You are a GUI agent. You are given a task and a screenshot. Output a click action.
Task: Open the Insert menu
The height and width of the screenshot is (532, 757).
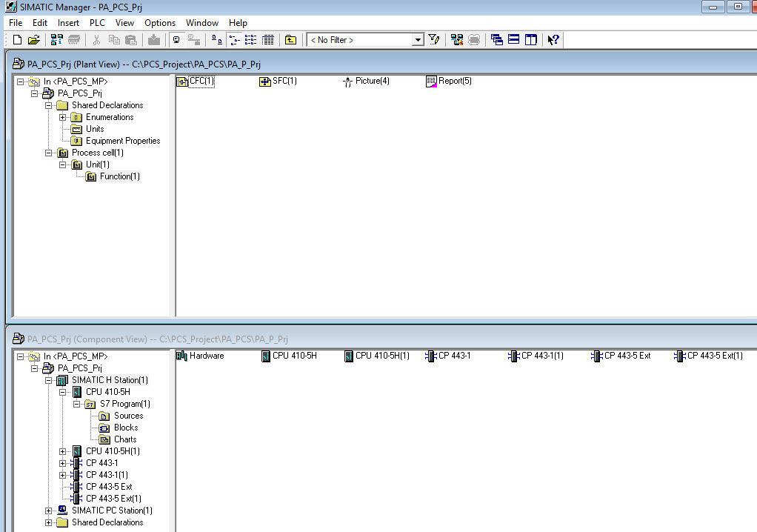point(68,23)
